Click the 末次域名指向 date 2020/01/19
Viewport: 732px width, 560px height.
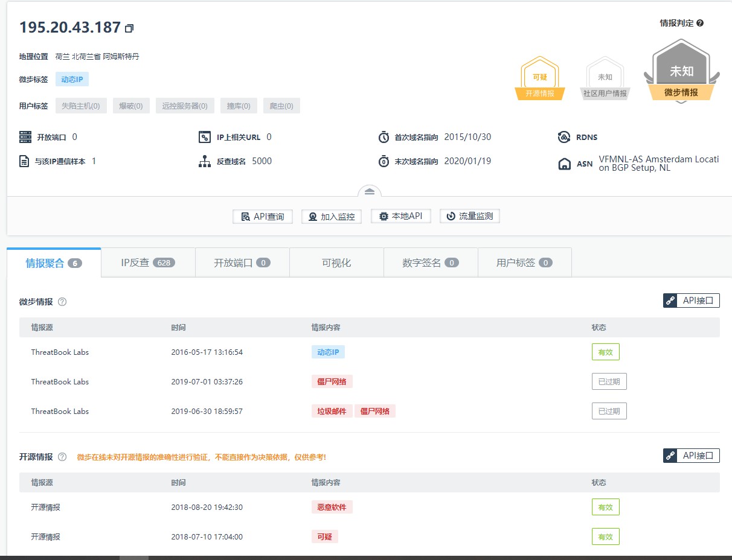click(x=467, y=161)
